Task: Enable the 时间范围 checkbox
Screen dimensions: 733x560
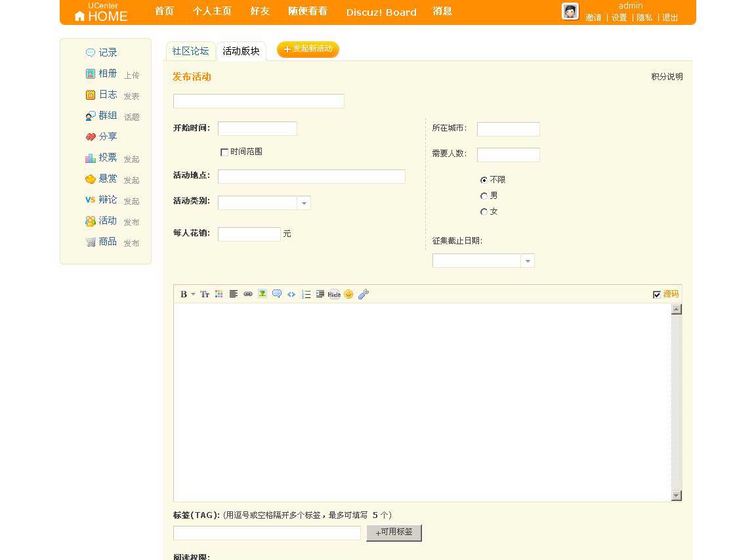Action: 224,152
